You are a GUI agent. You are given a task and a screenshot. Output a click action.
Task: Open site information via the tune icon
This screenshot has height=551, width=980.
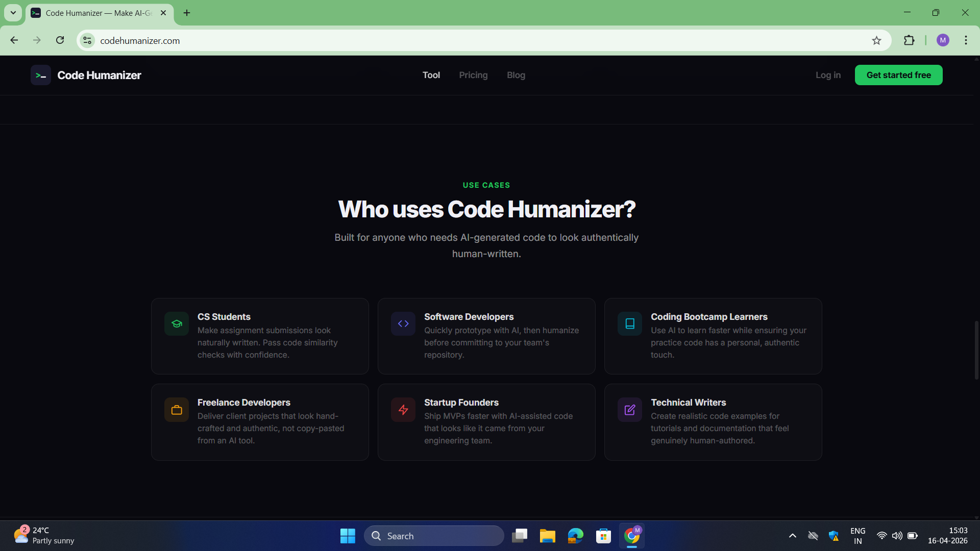coord(87,40)
